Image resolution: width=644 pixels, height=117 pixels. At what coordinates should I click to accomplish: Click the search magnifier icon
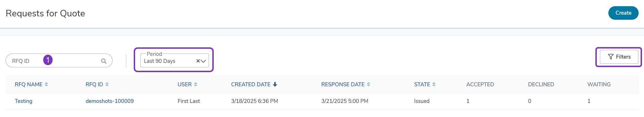tap(104, 61)
